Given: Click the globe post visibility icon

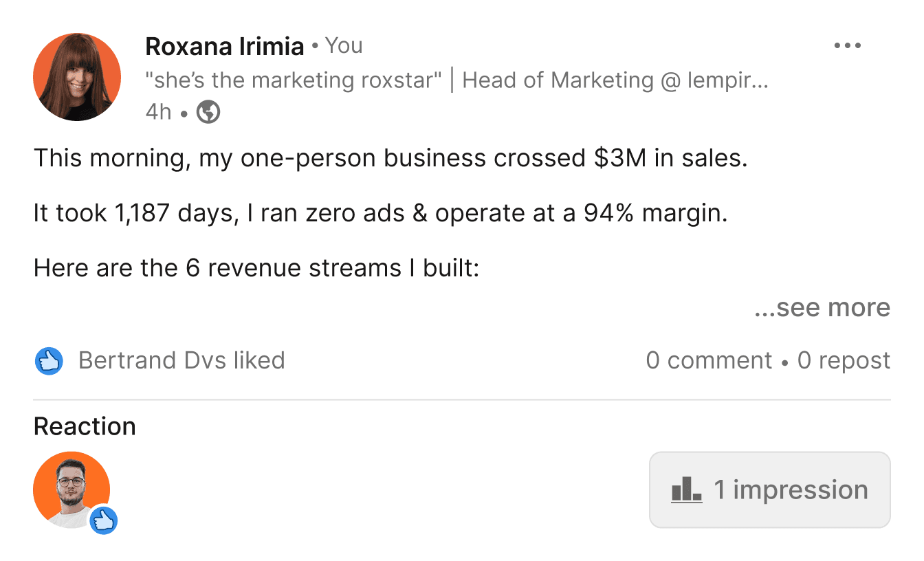Looking at the screenshot, I should click(207, 111).
